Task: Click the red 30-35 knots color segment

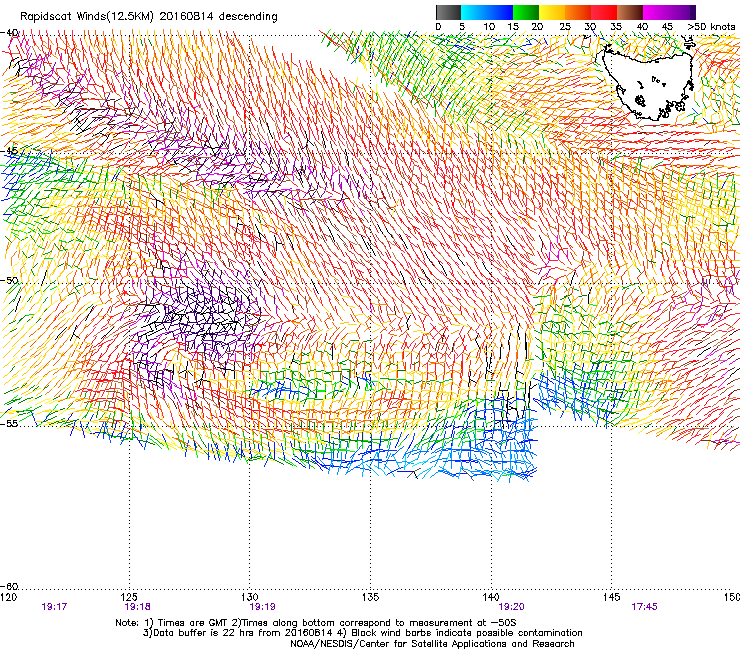Action: [604, 12]
